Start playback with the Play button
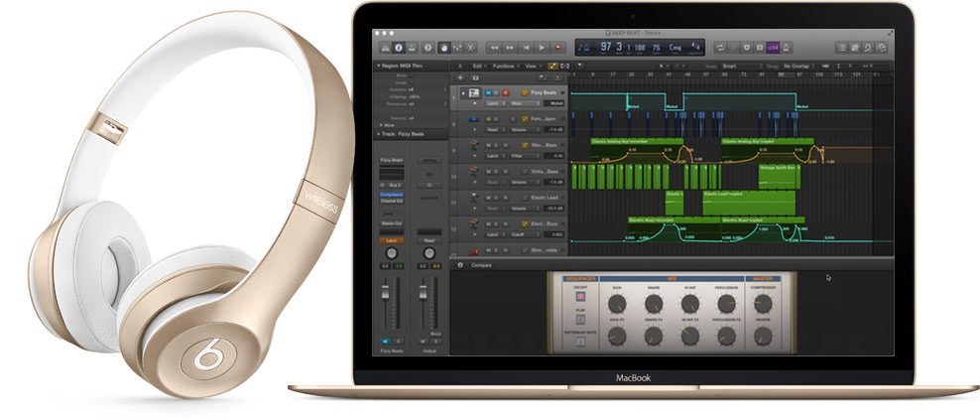The height and width of the screenshot is (420, 980). click(542, 48)
